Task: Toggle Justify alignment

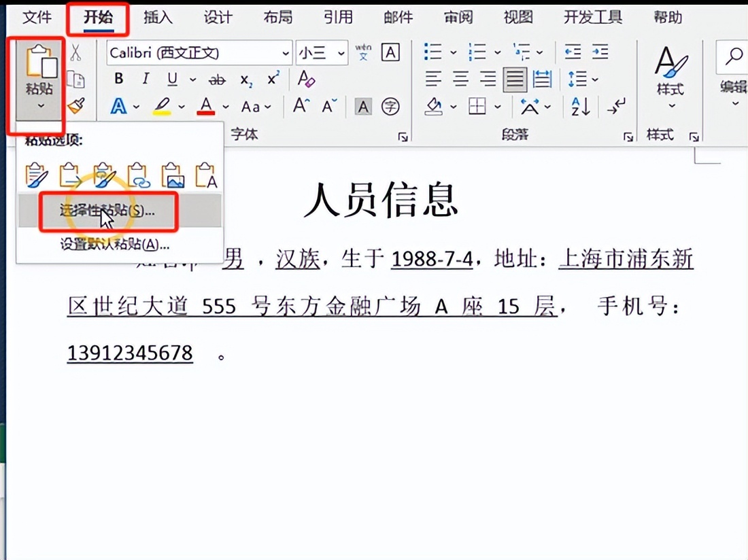Action: [515, 79]
